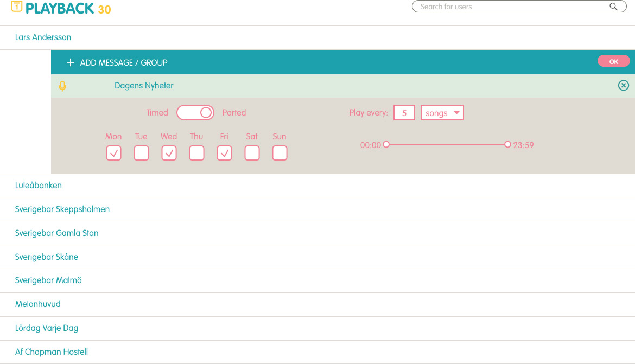The width and height of the screenshot is (635, 364).
Task: Check the Tue checkbox
Action: tap(141, 153)
